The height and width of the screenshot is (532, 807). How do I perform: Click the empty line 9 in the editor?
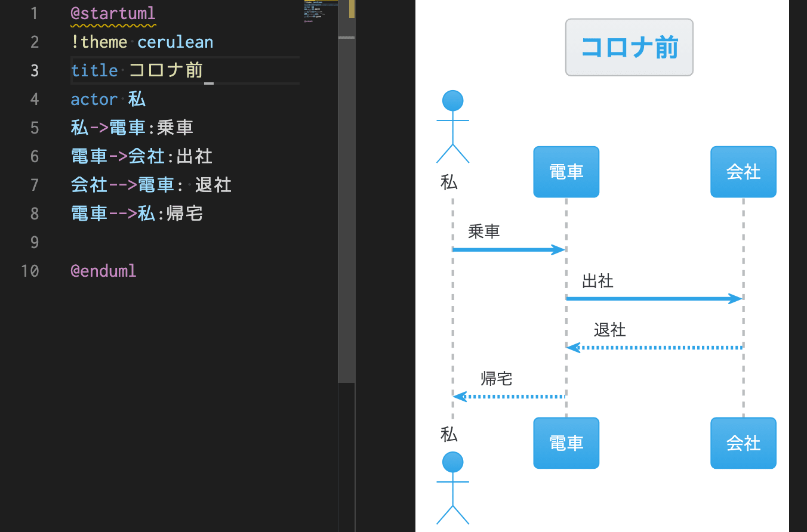[x=119, y=242]
